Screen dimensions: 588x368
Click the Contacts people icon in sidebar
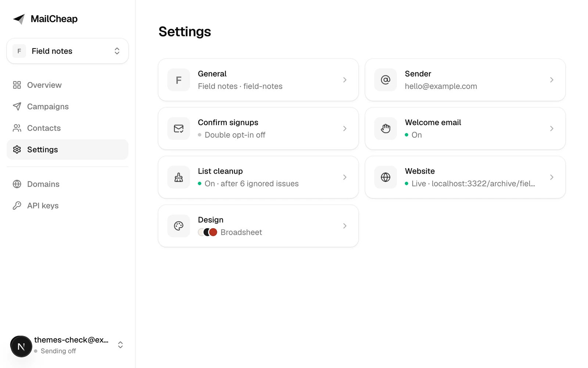coord(17,128)
